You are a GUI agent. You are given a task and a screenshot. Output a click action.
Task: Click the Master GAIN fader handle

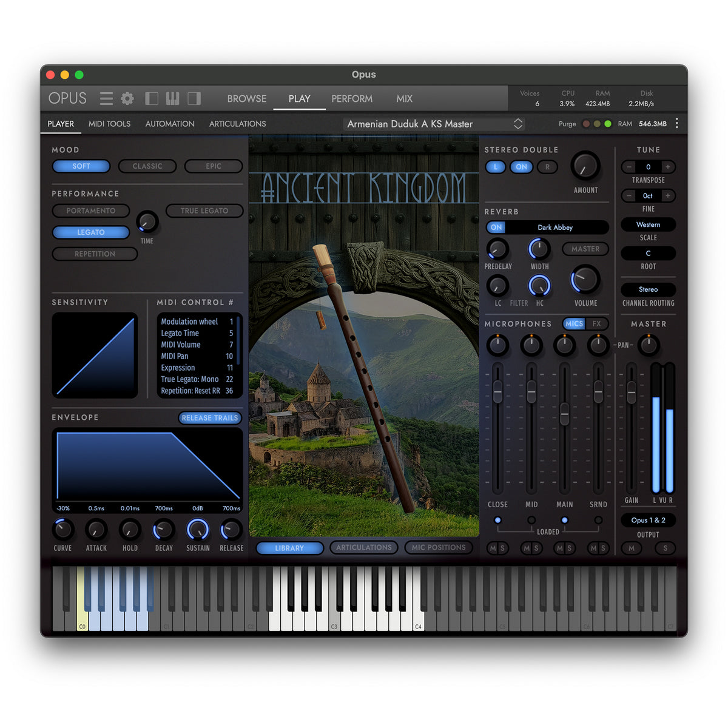(x=632, y=392)
